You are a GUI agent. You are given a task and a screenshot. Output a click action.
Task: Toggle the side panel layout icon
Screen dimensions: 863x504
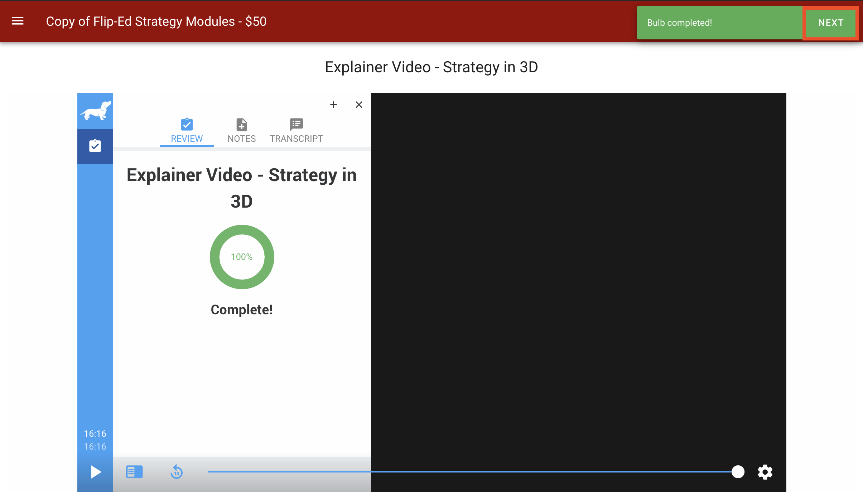[134, 472]
